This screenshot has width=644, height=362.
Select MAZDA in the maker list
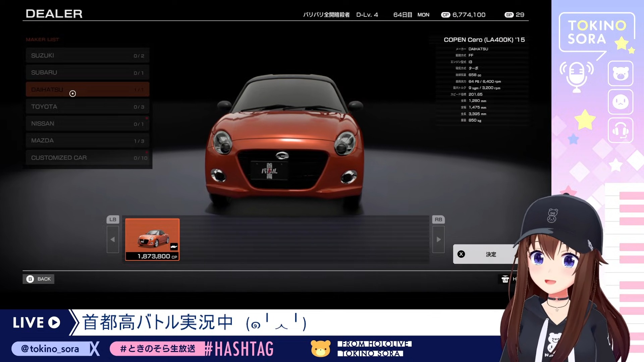[88, 141]
